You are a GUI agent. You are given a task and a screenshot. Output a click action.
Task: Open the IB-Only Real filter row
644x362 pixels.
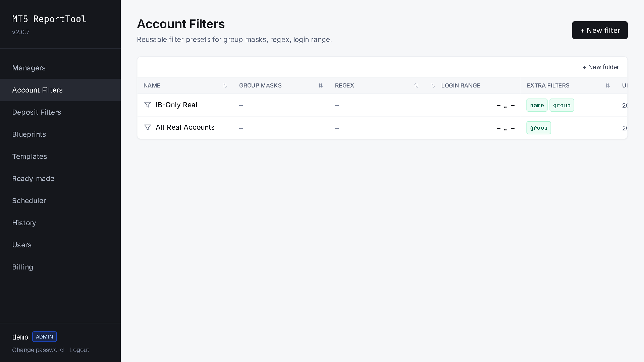(x=382, y=105)
